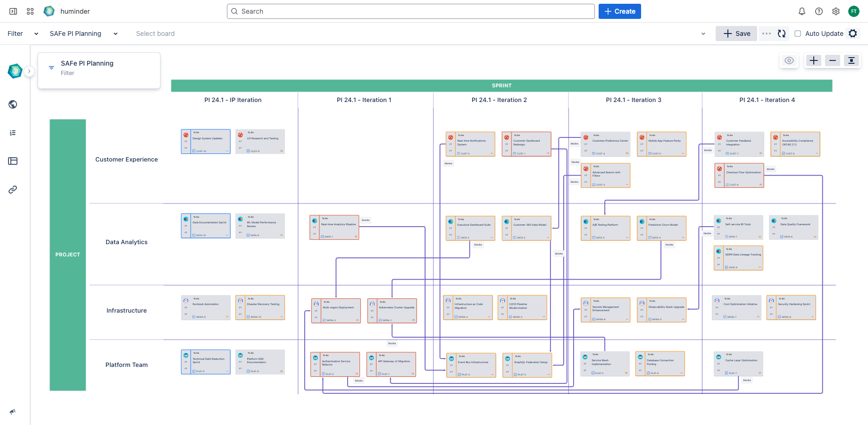Zoom in using the plus icon
Screen dimensions: 868x425
pyautogui.click(x=813, y=60)
